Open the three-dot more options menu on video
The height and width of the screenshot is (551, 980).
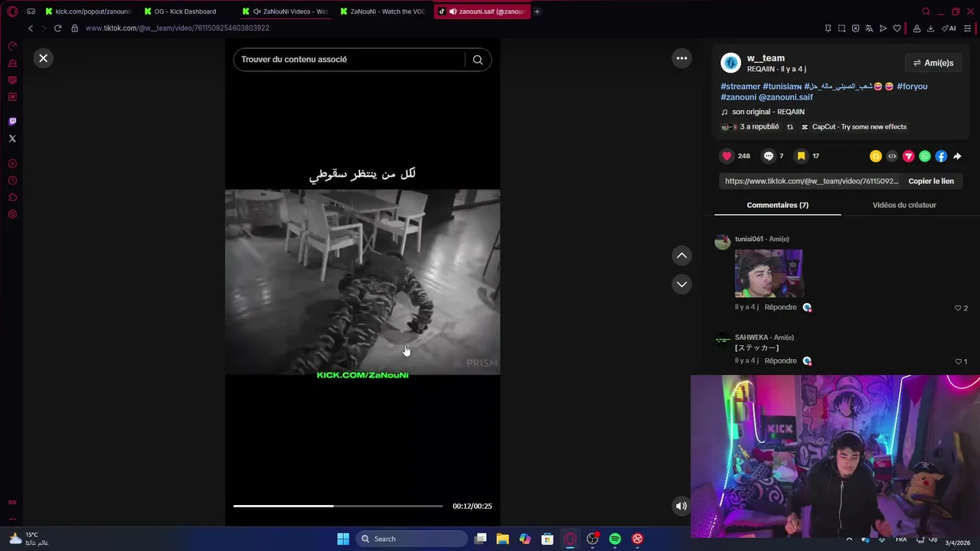tap(681, 58)
